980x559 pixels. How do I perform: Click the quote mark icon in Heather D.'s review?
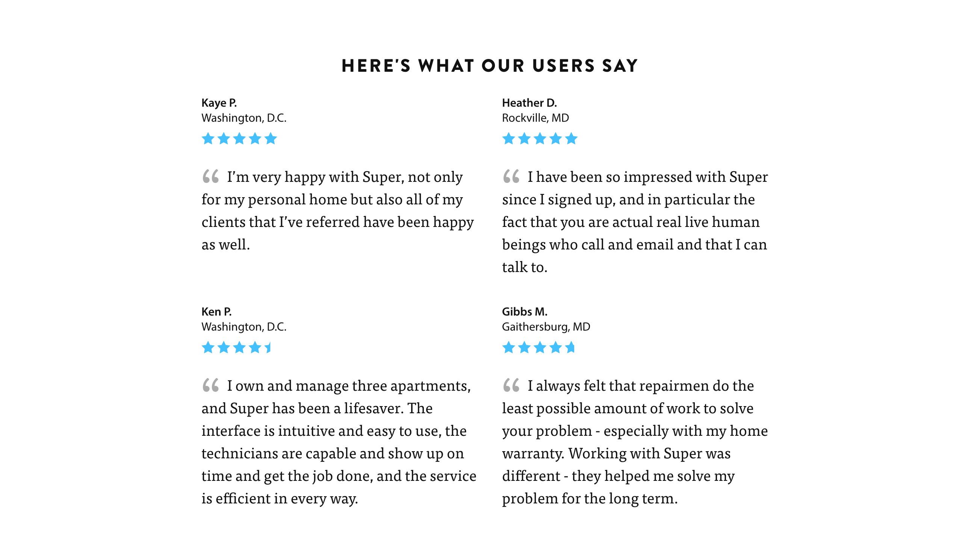[511, 176]
